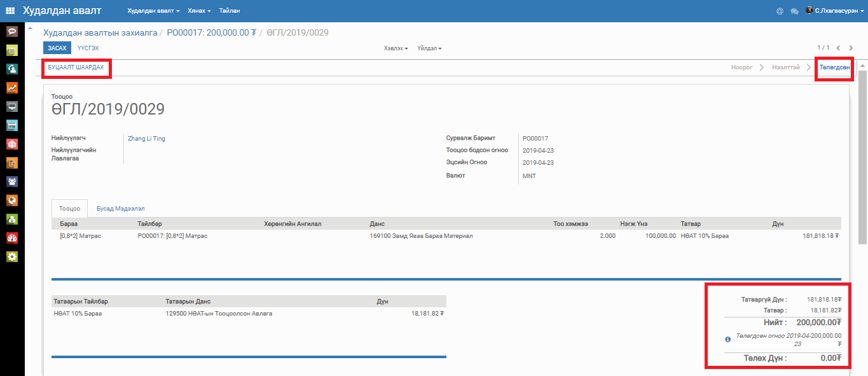
Task: Expand the Худалдан авалт dropdown menu
Action: click(153, 11)
